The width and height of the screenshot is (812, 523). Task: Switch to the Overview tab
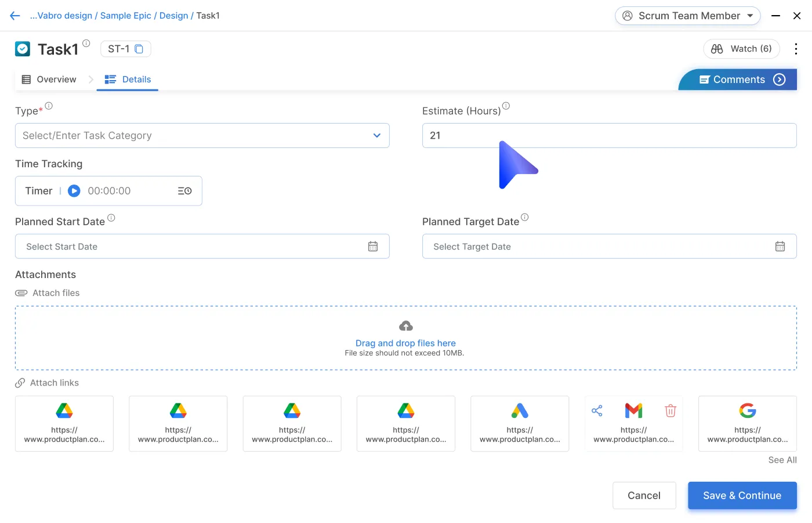(49, 80)
